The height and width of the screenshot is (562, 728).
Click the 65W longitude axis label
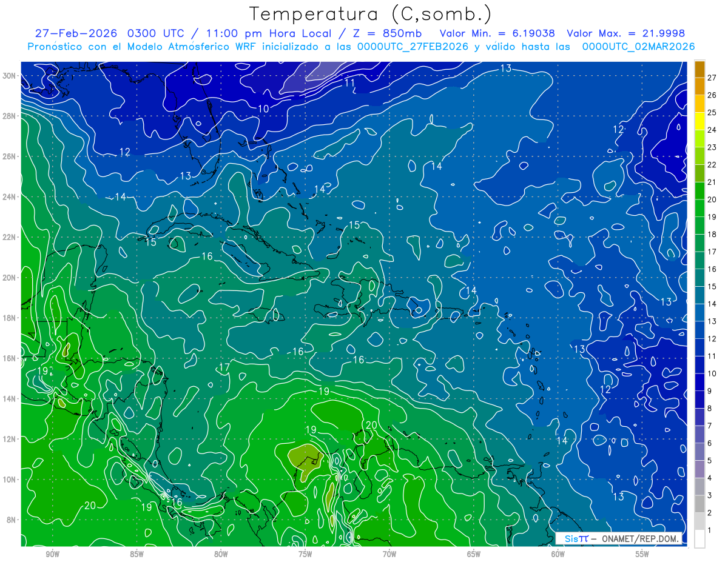pyautogui.click(x=474, y=554)
